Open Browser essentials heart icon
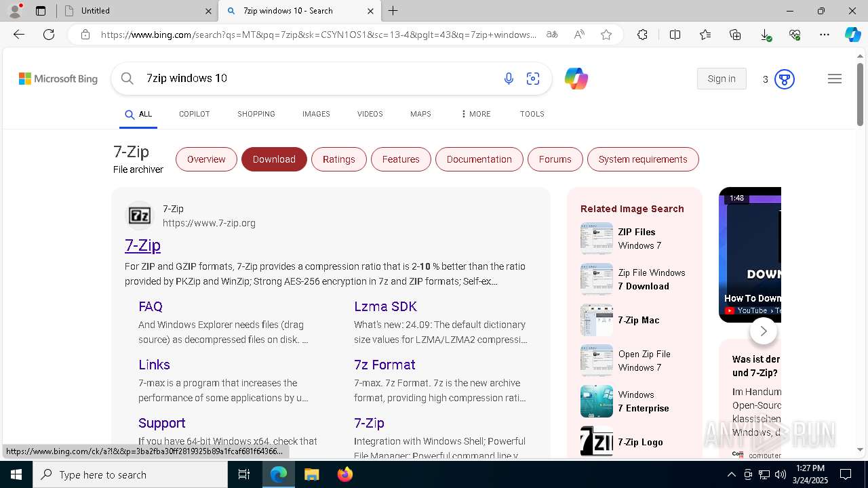 click(795, 35)
